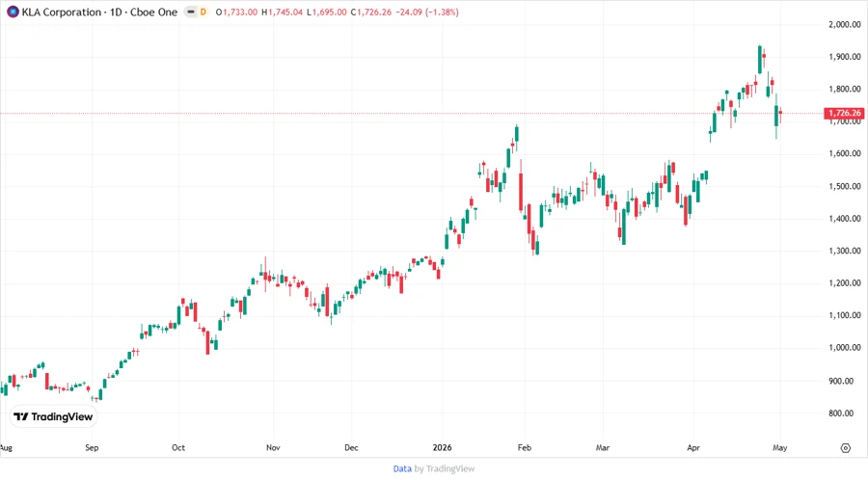This screenshot has height=480, width=868.
Task: Open the 'by TradingView' attribution link
Action: click(445, 469)
